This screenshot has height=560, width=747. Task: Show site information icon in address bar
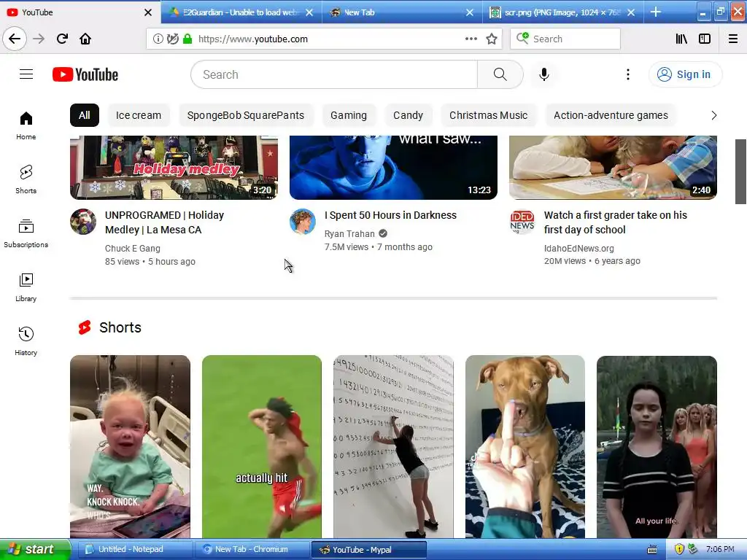tap(158, 39)
